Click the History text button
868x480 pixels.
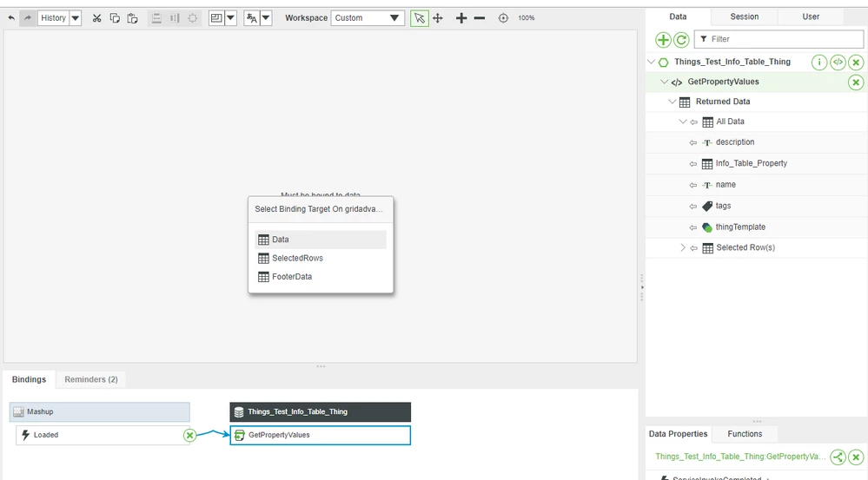click(x=53, y=17)
